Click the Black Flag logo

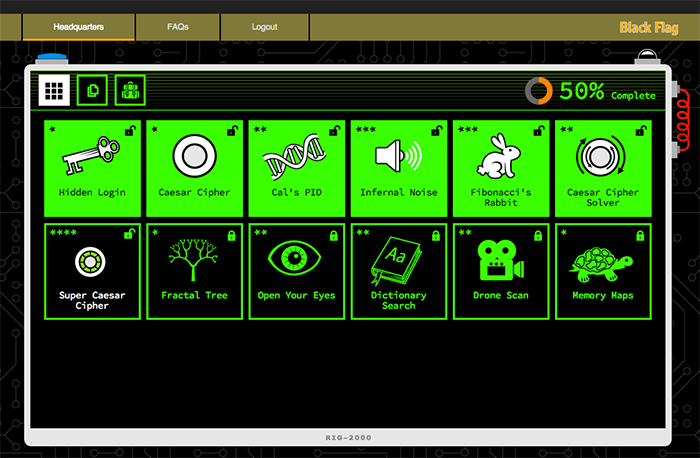[649, 28]
